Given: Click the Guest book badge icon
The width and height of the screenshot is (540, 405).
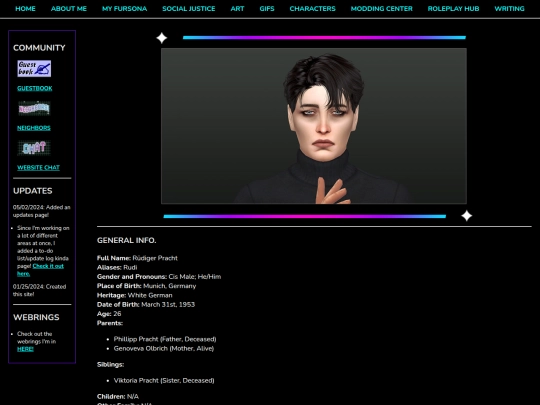Looking at the screenshot, I should (34, 69).
